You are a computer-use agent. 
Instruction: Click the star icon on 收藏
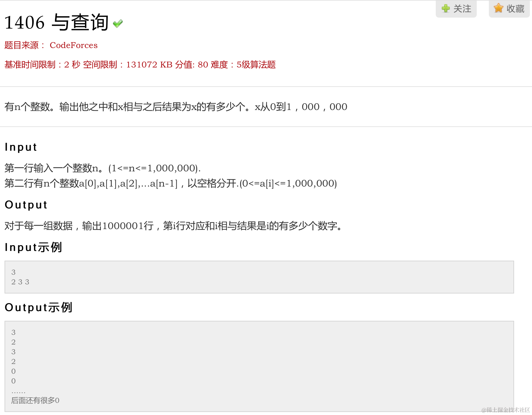pyautogui.click(x=499, y=8)
